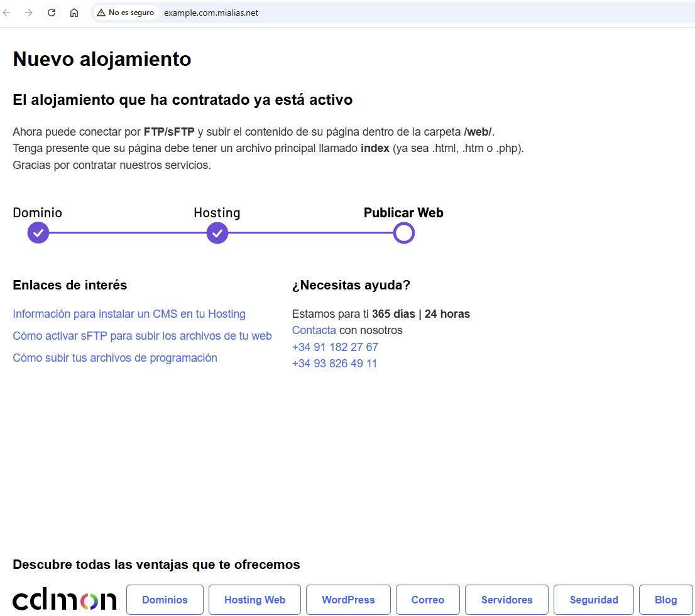Open the Hosting Web button

[254, 600]
